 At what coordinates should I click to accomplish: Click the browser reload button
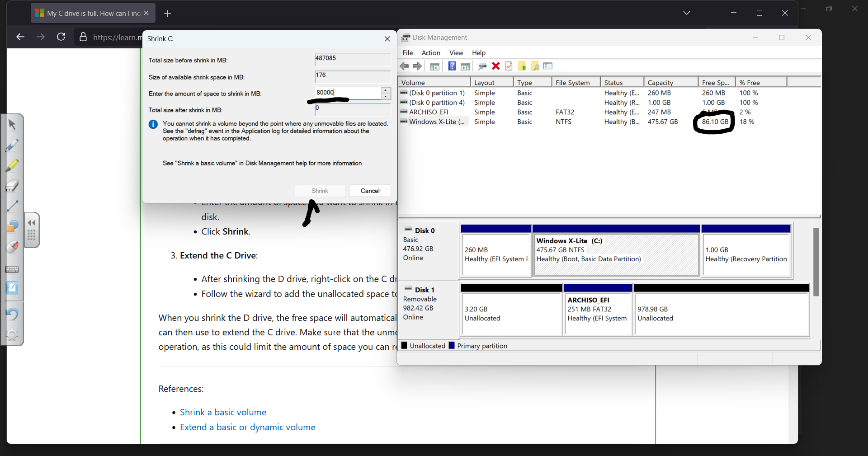[x=61, y=37]
